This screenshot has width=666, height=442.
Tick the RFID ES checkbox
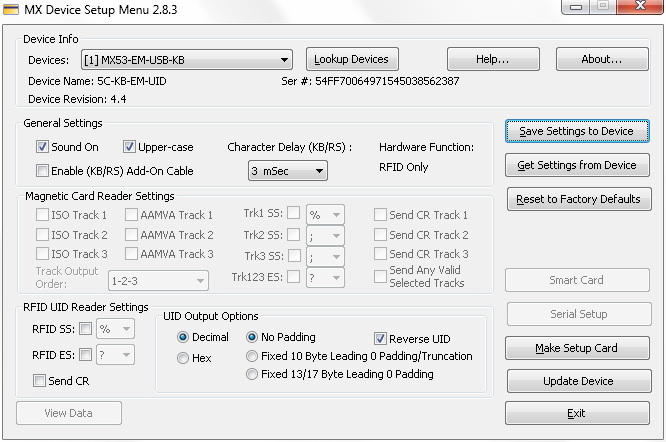click(85, 355)
